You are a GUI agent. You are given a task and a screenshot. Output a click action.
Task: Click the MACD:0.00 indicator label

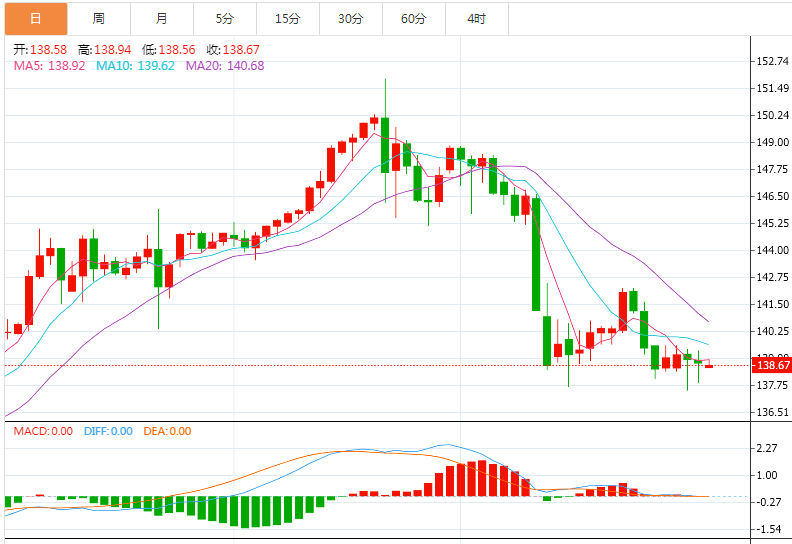[x=43, y=431]
